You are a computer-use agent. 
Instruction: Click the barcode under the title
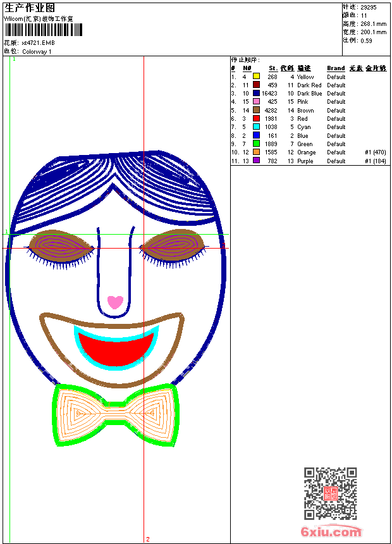(43, 30)
